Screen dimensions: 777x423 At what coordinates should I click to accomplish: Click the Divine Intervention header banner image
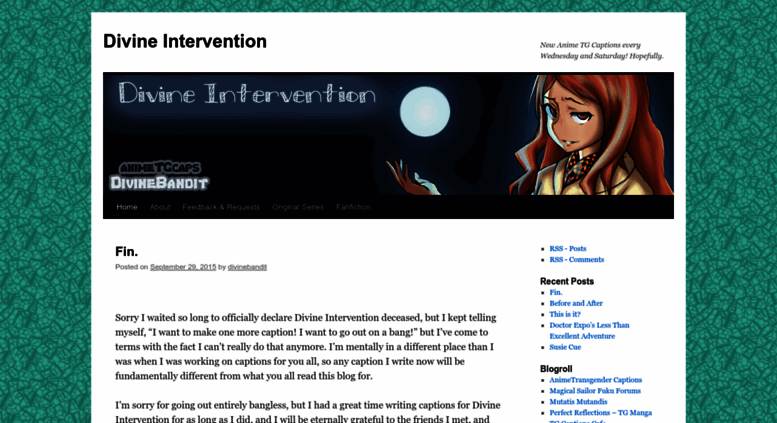[388, 134]
